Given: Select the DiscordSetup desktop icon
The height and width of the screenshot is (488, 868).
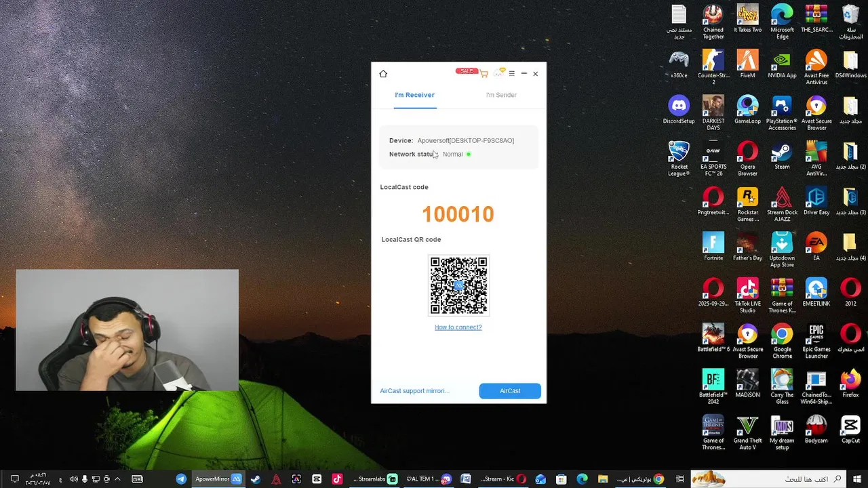Looking at the screenshot, I should pos(679,110).
